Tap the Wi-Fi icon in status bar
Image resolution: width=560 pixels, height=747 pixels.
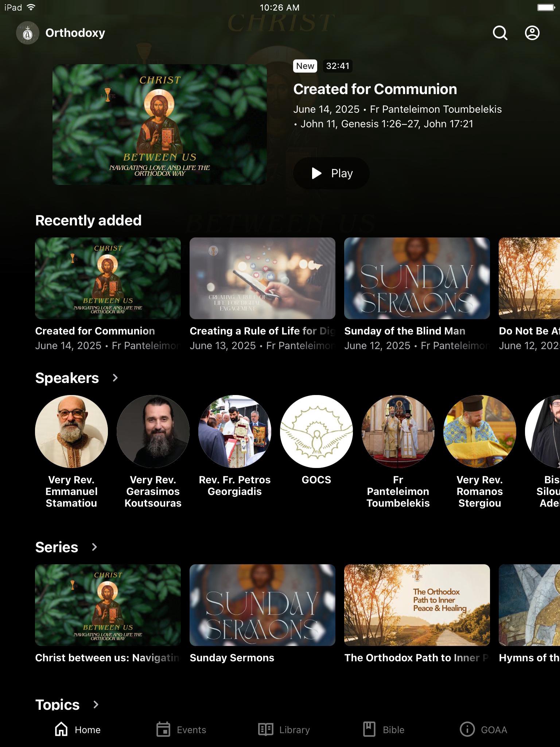(31, 7)
